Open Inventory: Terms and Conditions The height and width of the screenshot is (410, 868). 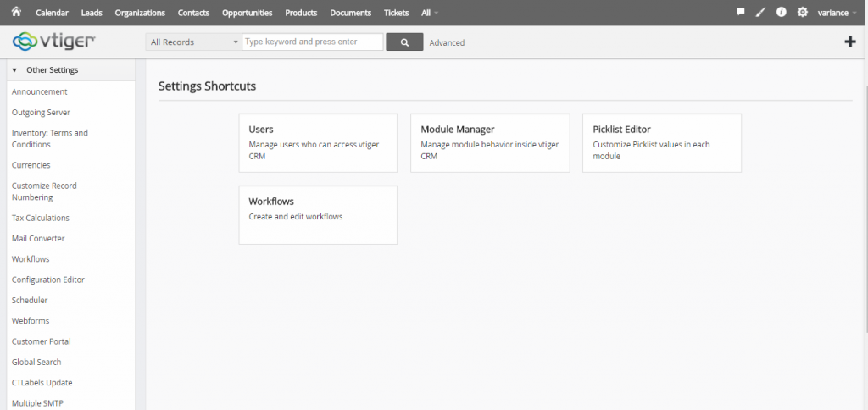[x=50, y=139]
